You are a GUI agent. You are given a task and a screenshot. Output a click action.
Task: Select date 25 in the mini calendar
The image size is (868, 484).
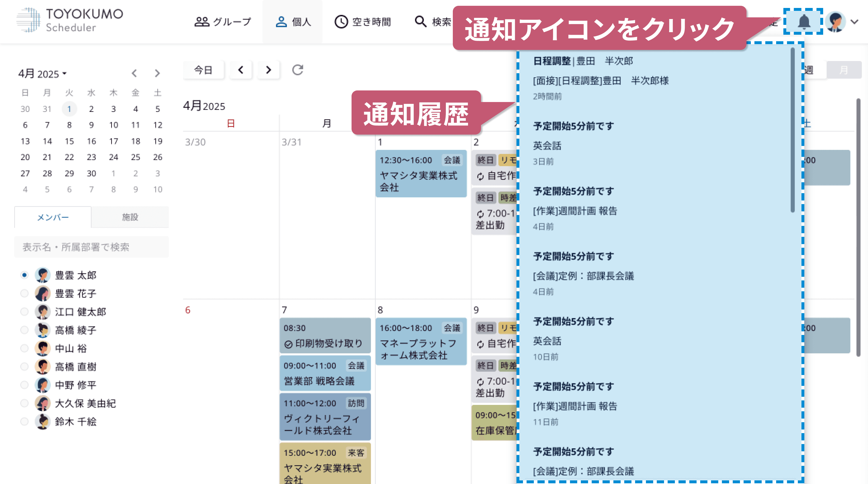point(136,157)
